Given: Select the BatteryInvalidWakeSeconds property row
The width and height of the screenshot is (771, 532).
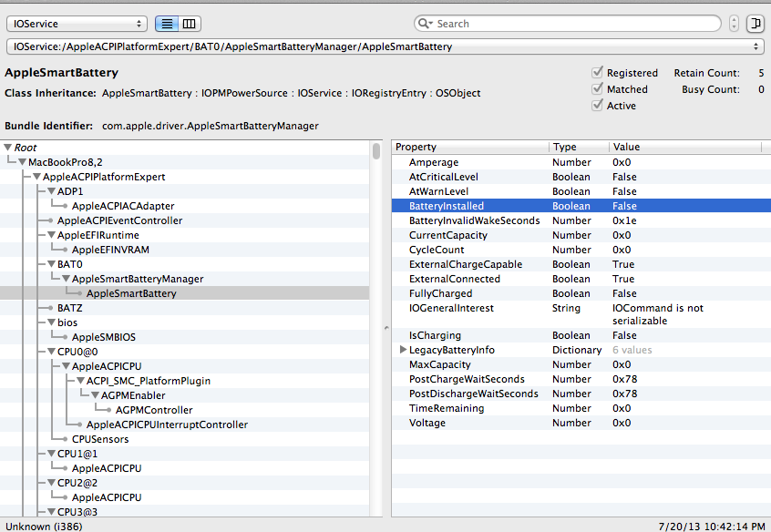Looking at the screenshot, I should [x=581, y=220].
